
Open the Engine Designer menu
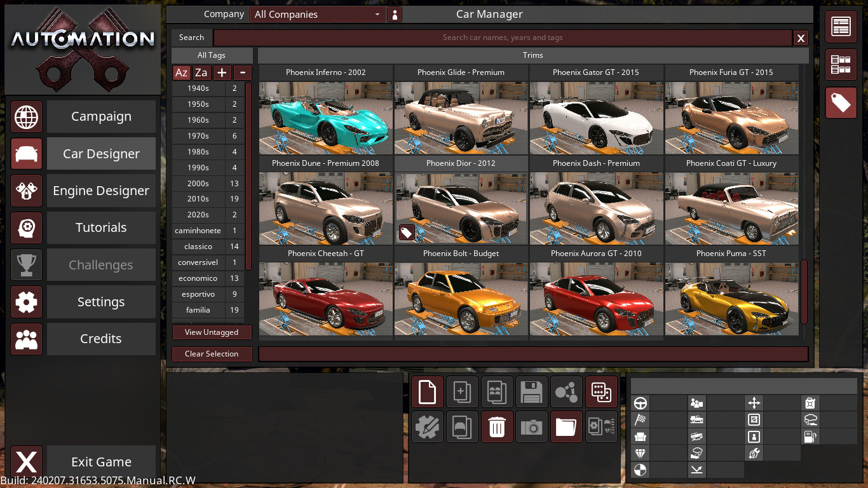[x=101, y=191]
